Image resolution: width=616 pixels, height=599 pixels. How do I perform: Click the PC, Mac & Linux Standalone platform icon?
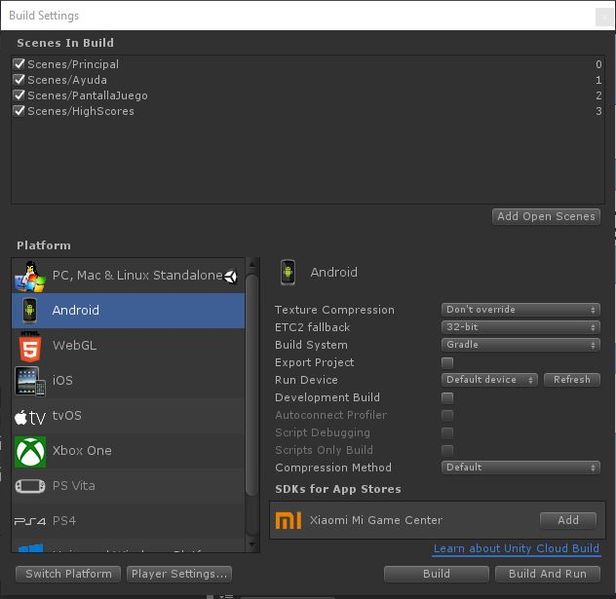coord(30,276)
